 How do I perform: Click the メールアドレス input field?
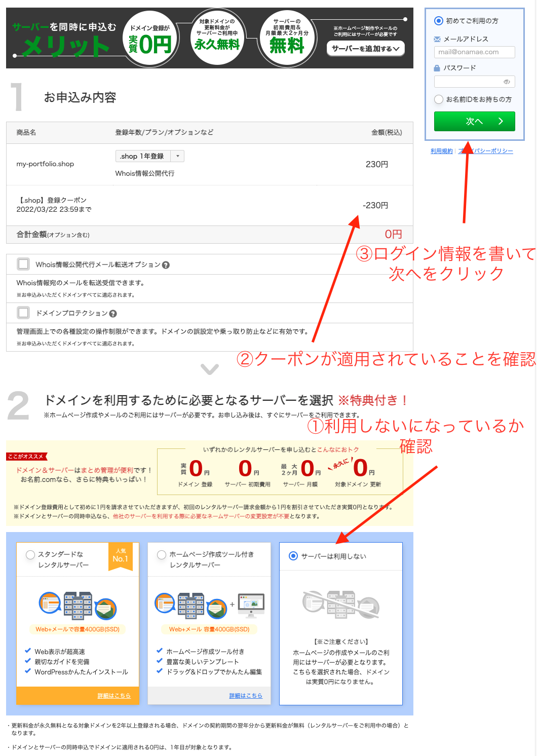[474, 52]
